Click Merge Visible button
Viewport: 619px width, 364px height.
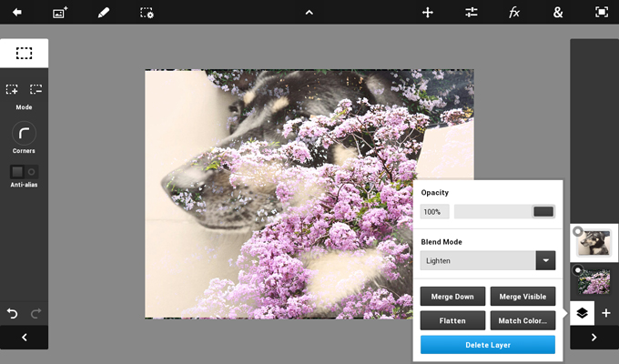(523, 296)
